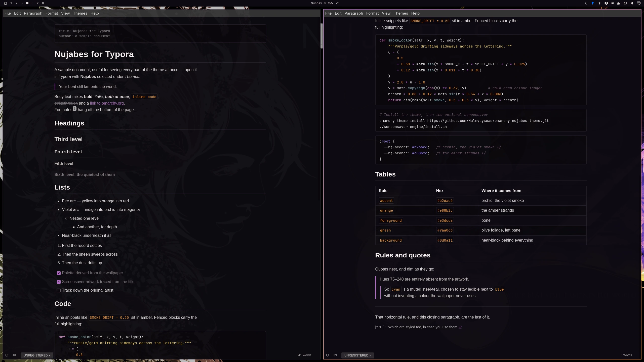
Task: Toggle the sidebar circle icon in left window
Action: [x=7, y=355]
